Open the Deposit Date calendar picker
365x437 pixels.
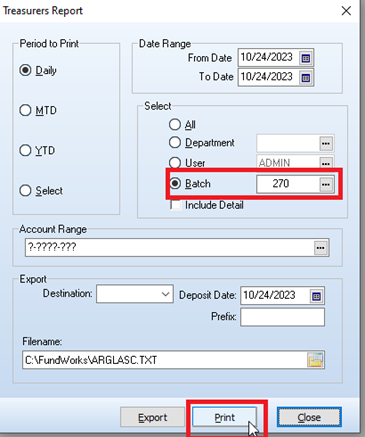click(316, 296)
